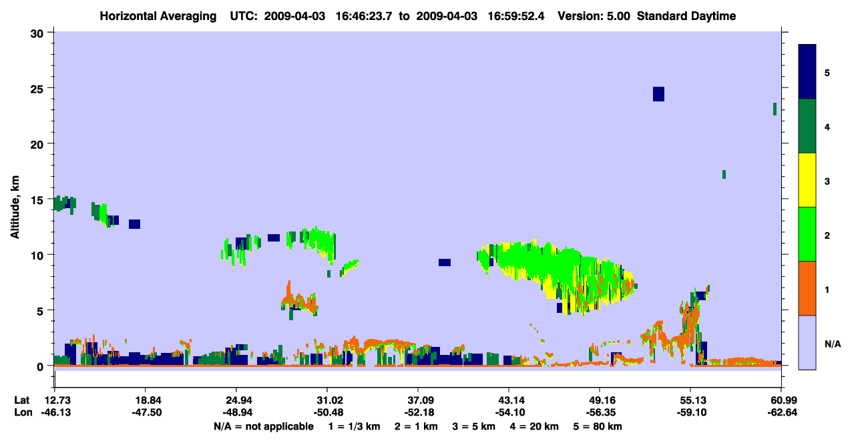
Task: Click the 25 altitude tick label
Action: tap(37, 89)
